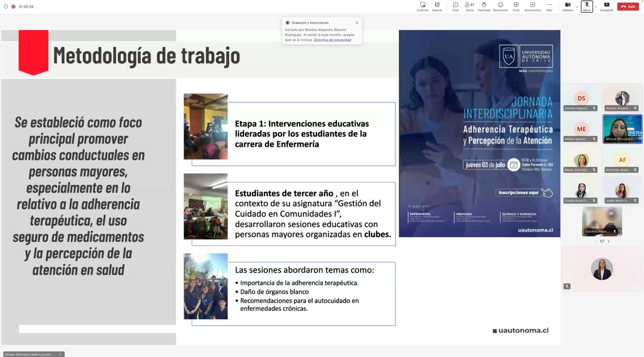This screenshot has height=357, width=644.
Task: Click muted mic icon on Maria Jose's tile
Action: (594, 170)
